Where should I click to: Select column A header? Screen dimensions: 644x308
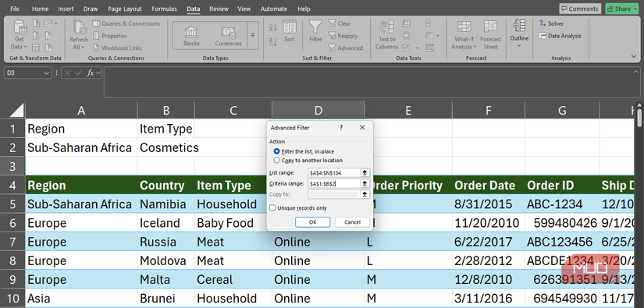(x=81, y=110)
